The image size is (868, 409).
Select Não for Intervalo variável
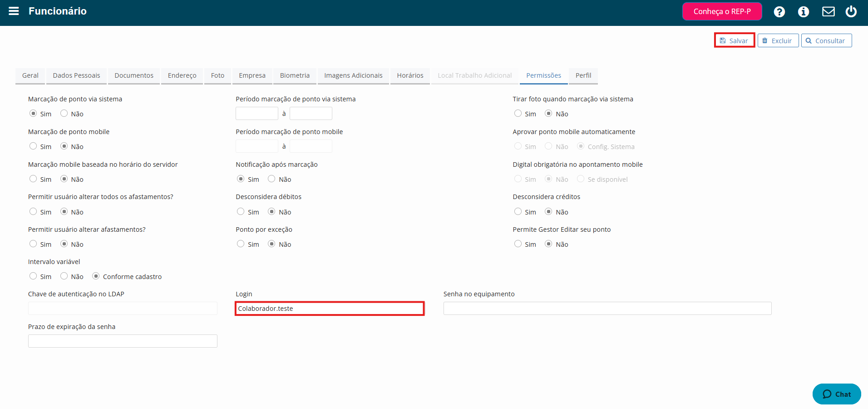tap(64, 276)
